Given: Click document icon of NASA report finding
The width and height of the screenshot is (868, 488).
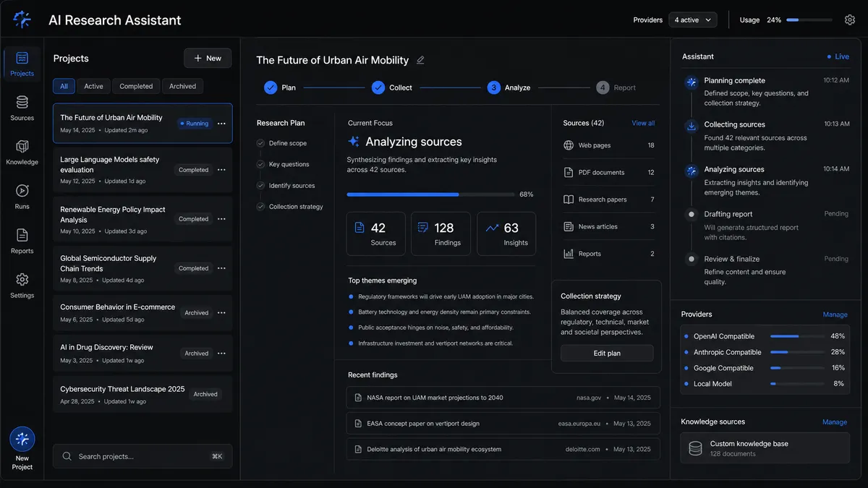Looking at the screenshot, I should [x=357, y=398].
